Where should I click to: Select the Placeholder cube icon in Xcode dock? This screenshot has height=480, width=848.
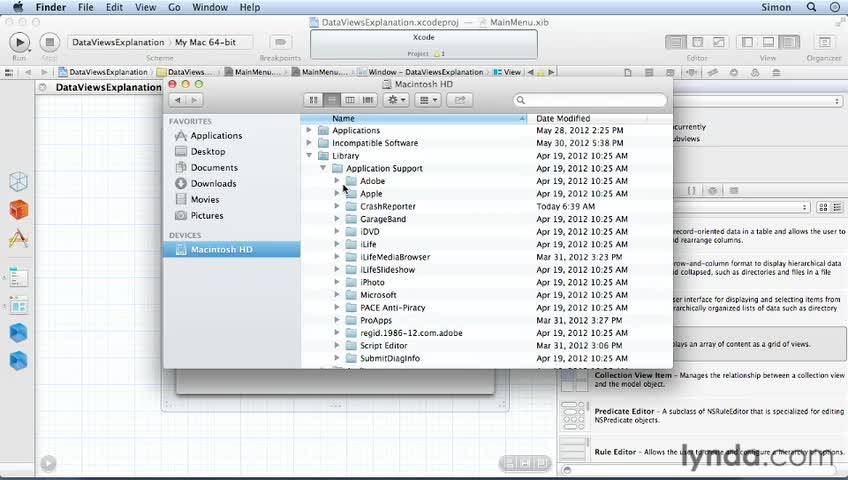click(x=18, y=182)
